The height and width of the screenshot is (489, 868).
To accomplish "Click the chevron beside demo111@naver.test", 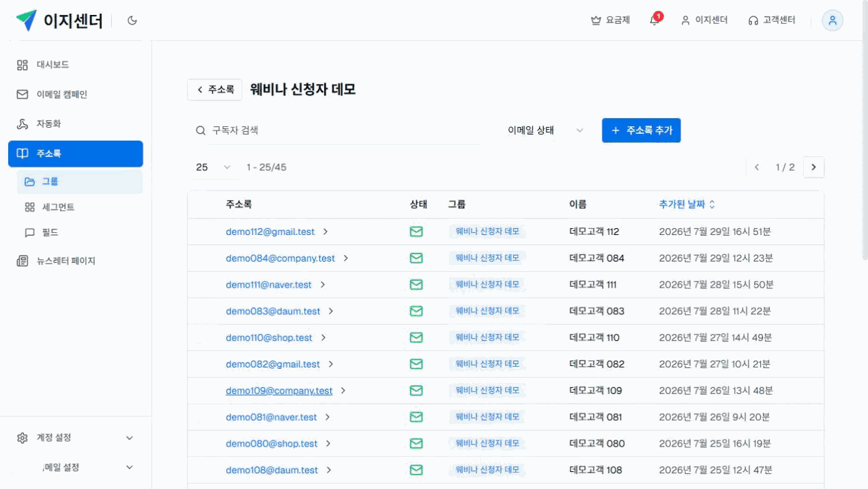I will [x=323, y=285].
